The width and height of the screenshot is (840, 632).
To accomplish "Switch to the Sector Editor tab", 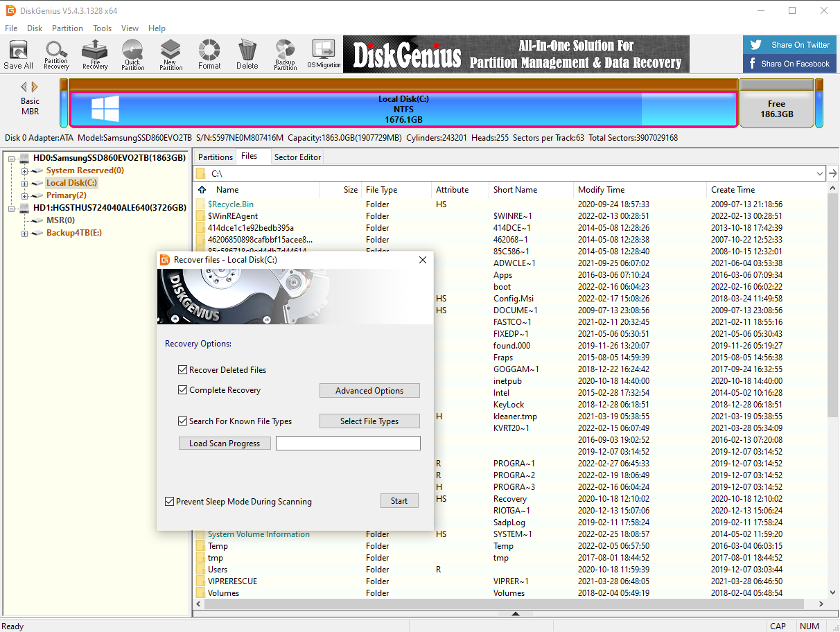I will [298, 157].
